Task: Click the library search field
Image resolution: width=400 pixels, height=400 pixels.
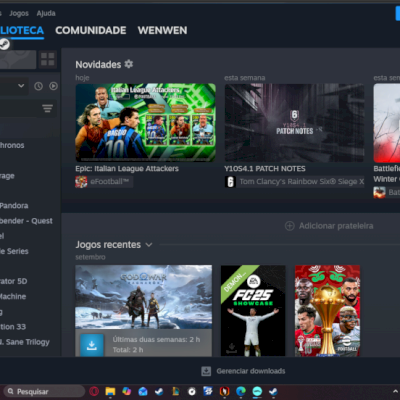Action: 19,108
